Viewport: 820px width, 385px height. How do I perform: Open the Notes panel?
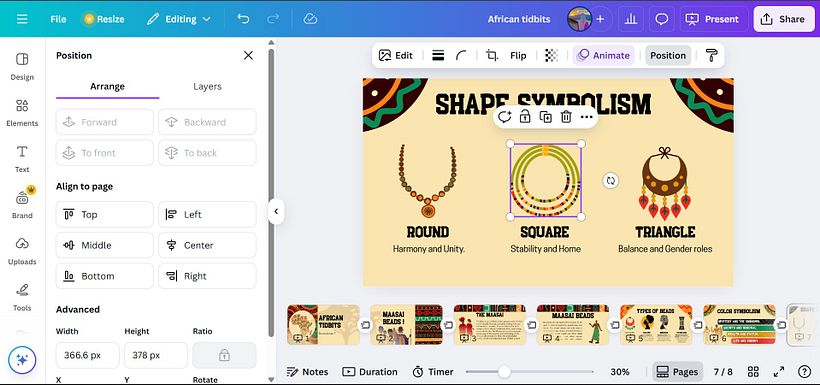(308, 372)
